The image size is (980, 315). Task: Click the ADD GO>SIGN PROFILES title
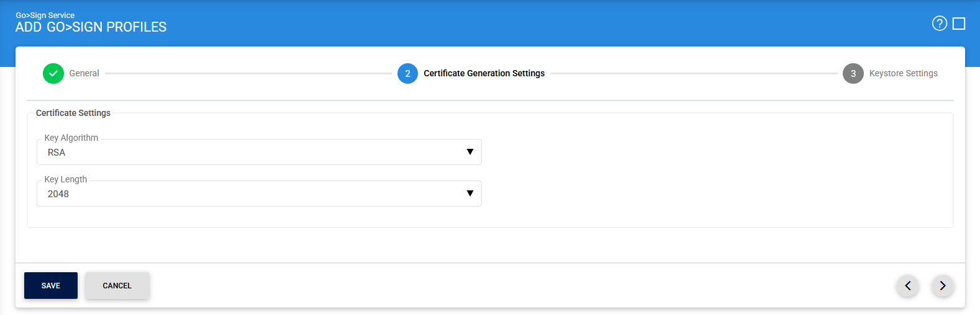[91, 27]
